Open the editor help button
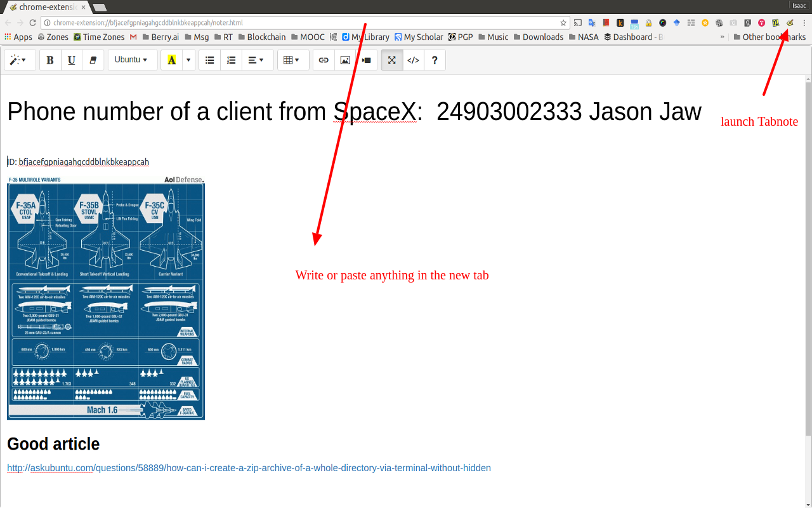Image resolution: width=812 pixels, height=508 pixels. point(435,60)
